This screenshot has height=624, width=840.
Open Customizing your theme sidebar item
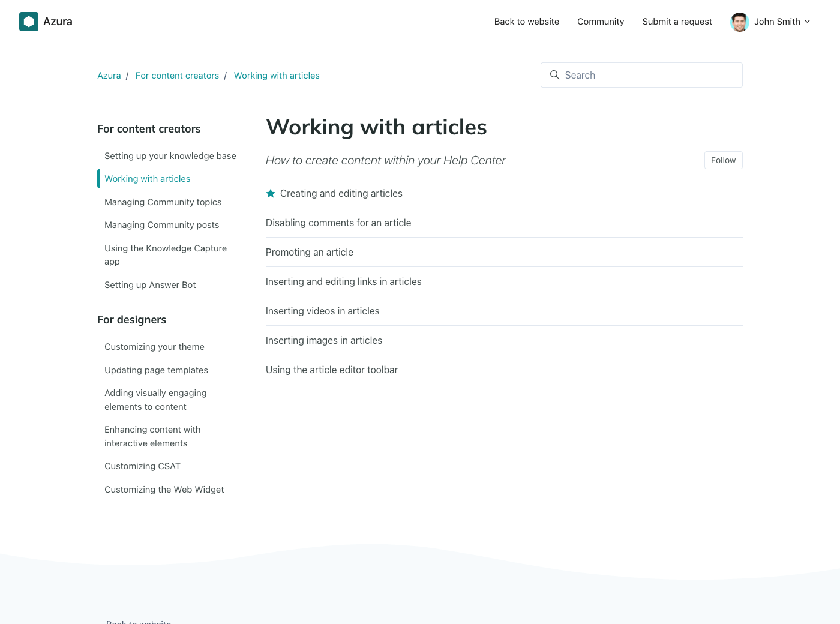click(x=154, y=347)
